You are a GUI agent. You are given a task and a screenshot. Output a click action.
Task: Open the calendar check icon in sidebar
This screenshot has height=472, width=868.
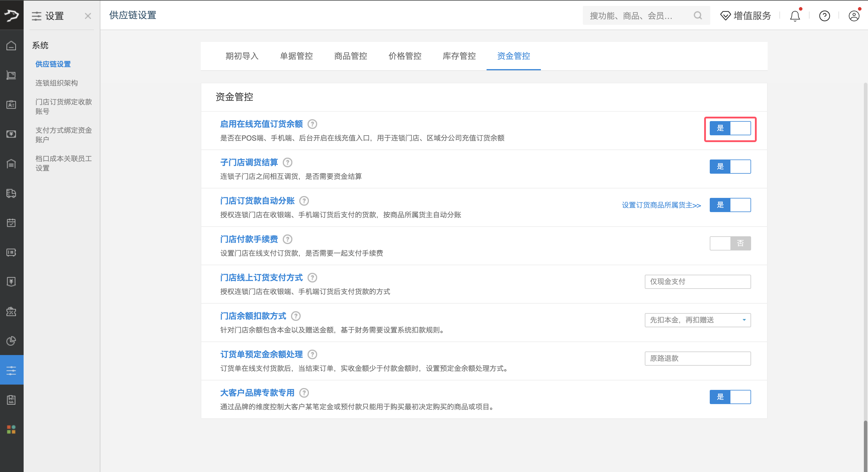pyautogui.click(x=12, y=222)
